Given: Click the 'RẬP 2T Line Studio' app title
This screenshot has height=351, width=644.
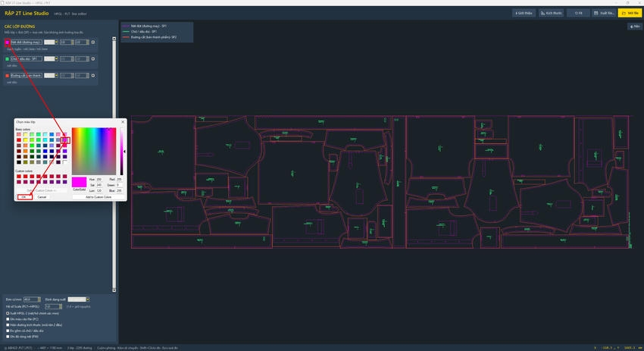Looking at the screenshot, I should [x=27, y=13].
